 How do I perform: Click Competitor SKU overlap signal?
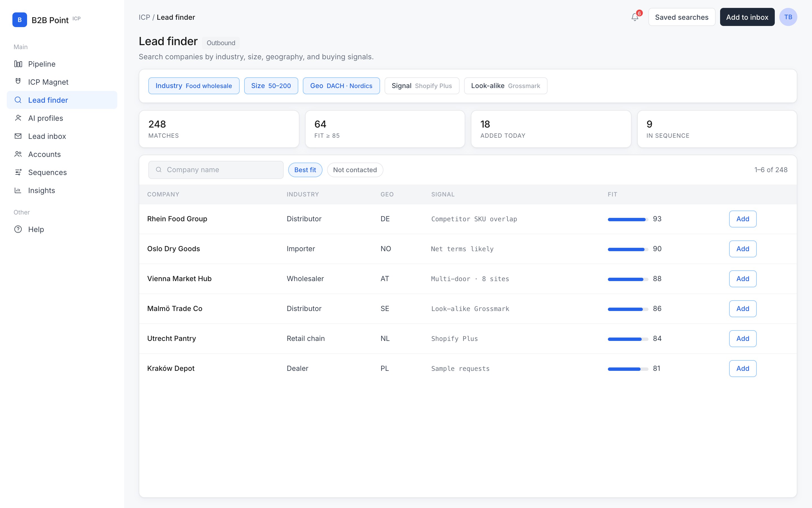tap(474, 219)
